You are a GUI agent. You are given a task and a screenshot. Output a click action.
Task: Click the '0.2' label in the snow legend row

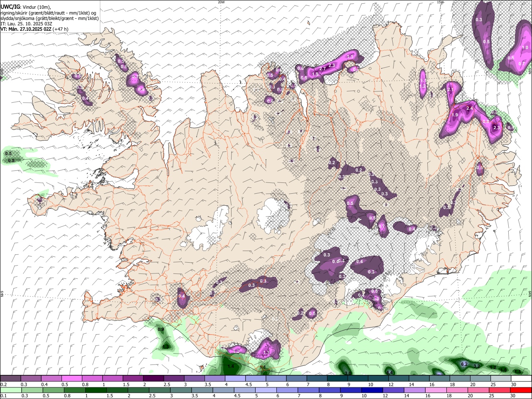click(4, 384)
